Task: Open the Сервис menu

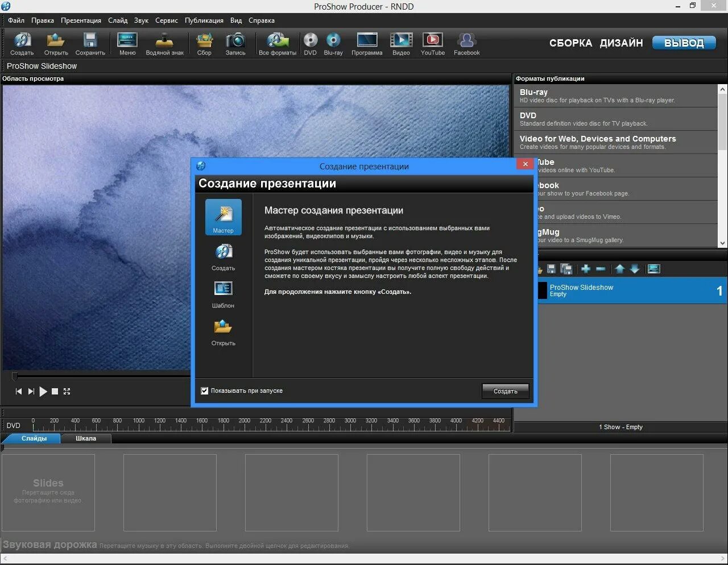Action: tap(167, 20)
